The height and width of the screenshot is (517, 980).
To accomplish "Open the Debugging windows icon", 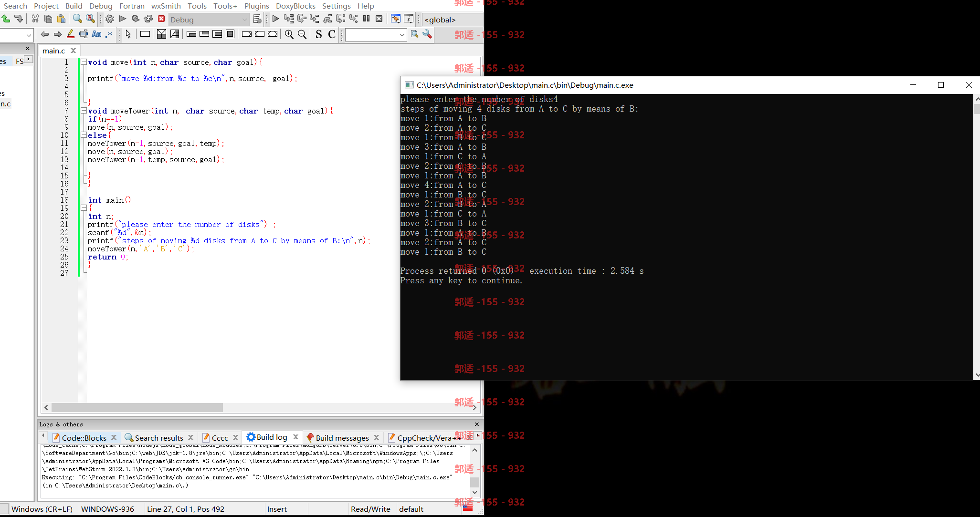I will pyautogui.click(x=396, y=19).
